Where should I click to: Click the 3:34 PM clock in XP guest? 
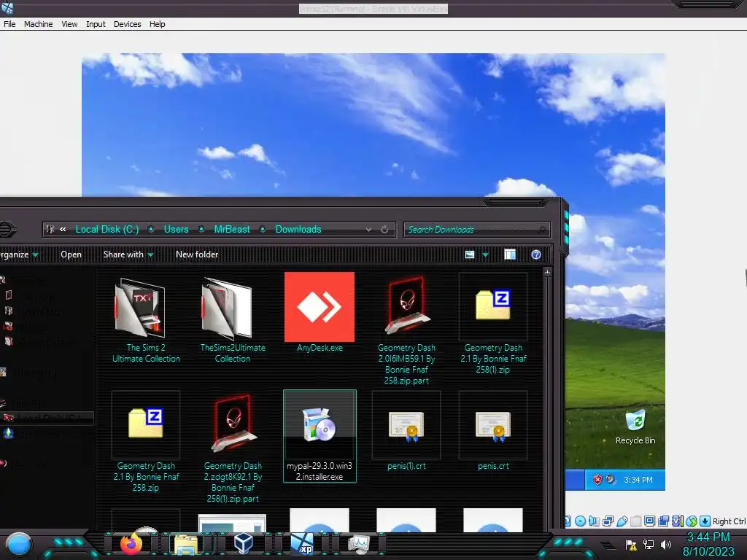pos(638,480)
